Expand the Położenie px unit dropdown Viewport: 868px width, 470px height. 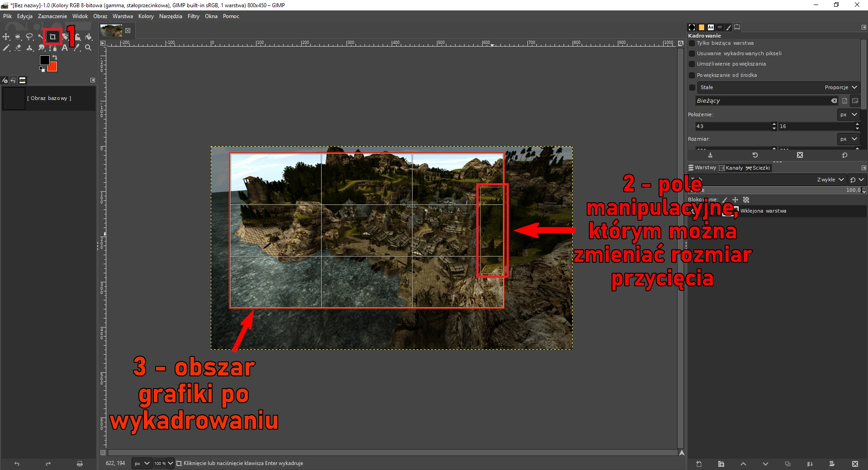848,115
